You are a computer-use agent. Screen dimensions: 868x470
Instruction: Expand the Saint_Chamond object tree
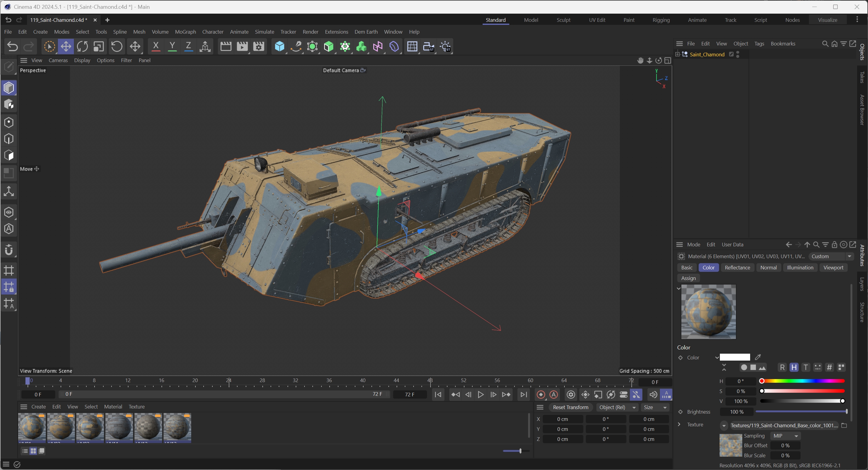[x=678, y=54]
